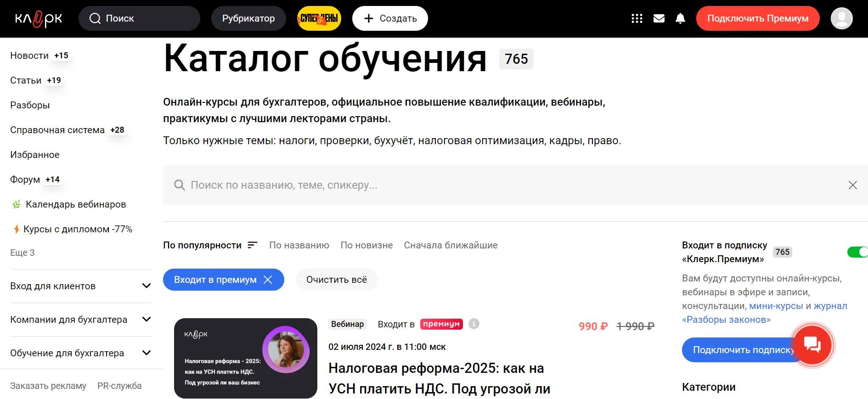Toggle the Клерк.Премиум subscription switch

point(857,252)
